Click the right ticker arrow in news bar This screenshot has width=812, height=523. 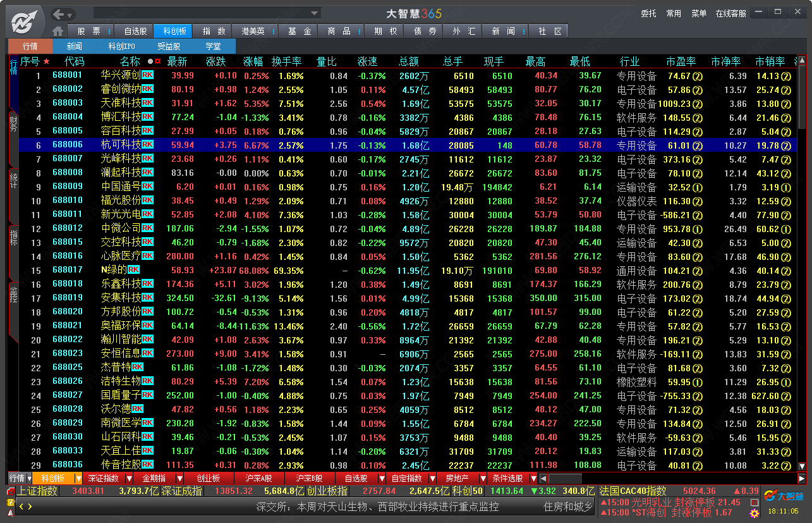click(x=29, y=507)
